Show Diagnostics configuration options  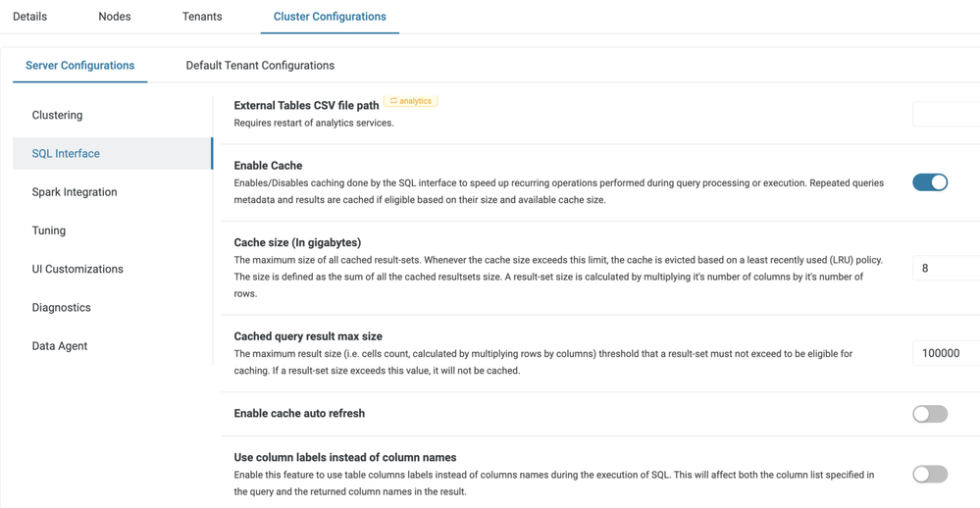pyautogui.click(x=61, y=307)
